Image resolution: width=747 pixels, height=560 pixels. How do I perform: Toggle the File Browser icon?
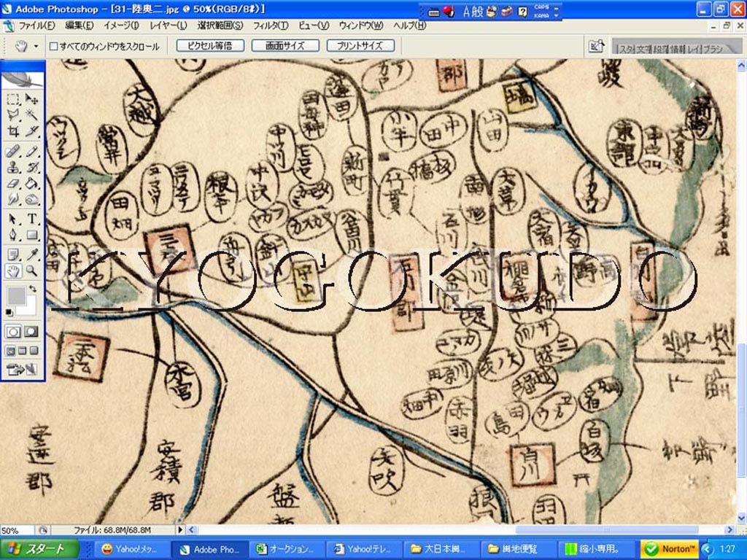[596, 46]
